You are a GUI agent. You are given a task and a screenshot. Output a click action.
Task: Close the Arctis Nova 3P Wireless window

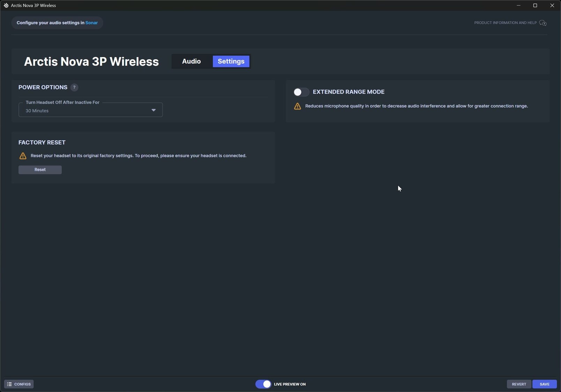pyautogui.click(x=552, y=5)
